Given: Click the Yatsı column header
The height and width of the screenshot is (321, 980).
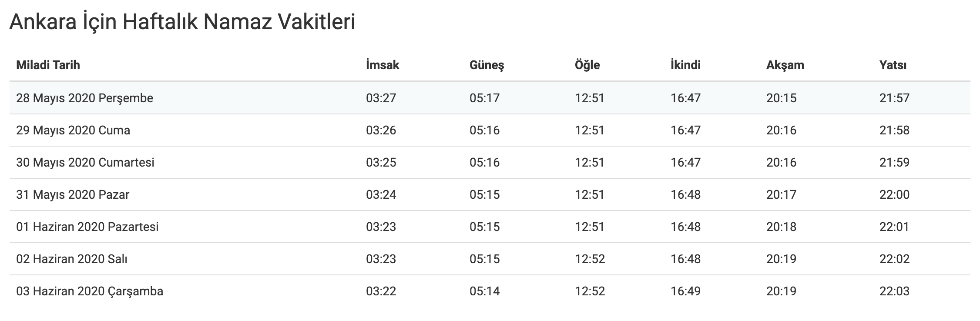Looking at the screenshot, I should coord(893,65).
